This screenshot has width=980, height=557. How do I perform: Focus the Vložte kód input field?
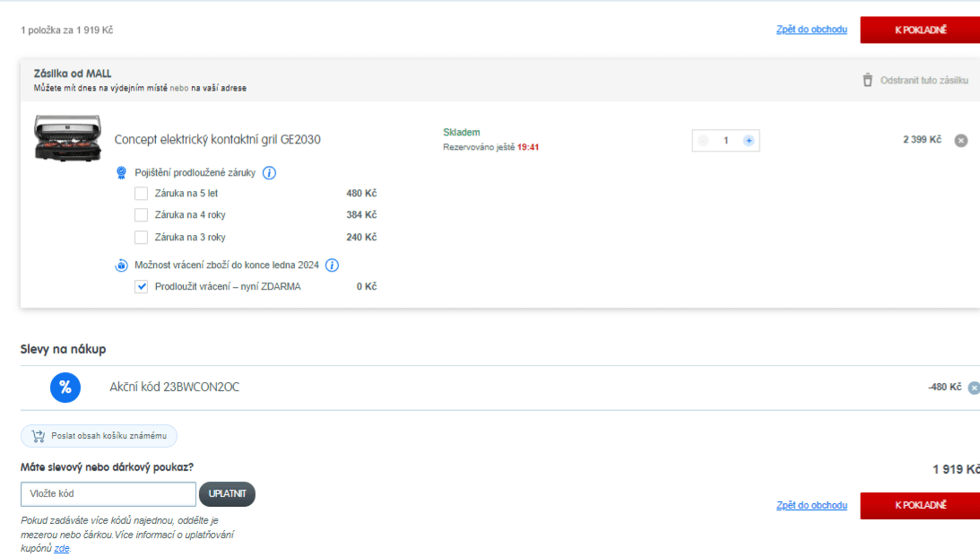click(108, 494)
